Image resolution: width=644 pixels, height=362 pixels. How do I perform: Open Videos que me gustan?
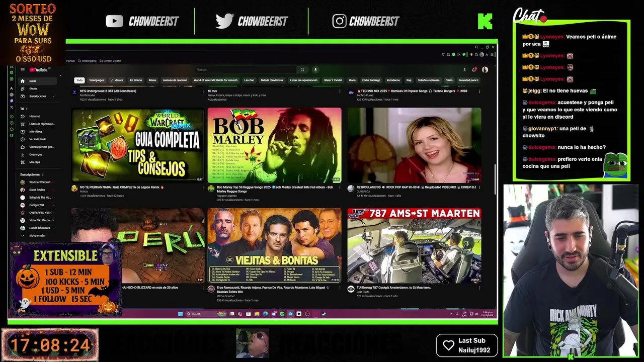tap(37, 147)
